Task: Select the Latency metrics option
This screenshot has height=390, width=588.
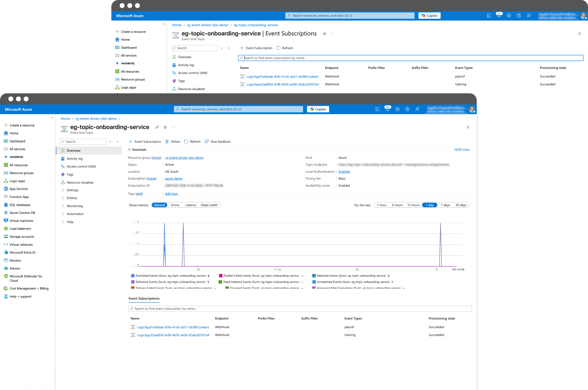Action: coord(191,205)
